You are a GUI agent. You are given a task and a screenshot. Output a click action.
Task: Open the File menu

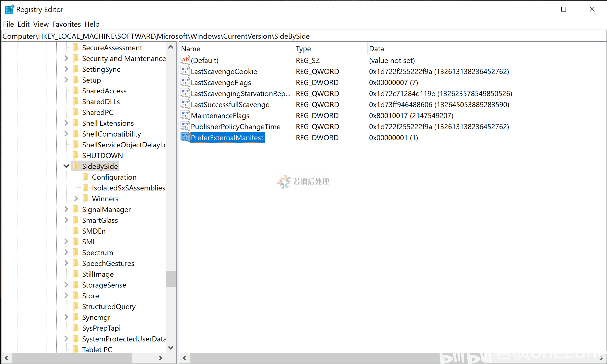(x=8, y=24)
